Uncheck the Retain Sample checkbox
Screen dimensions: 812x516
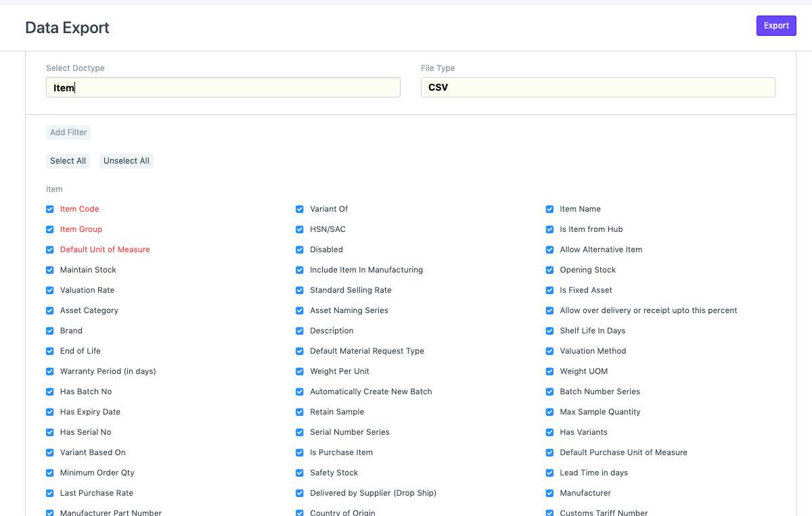point(300,413)
